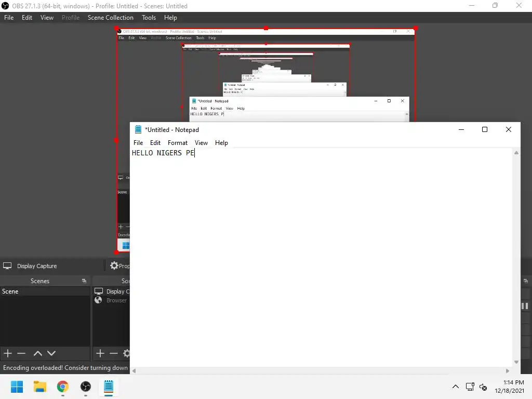Click inside the Notepad text area
Viewport: 532px width, 399px height.
(x=321, y=258)
